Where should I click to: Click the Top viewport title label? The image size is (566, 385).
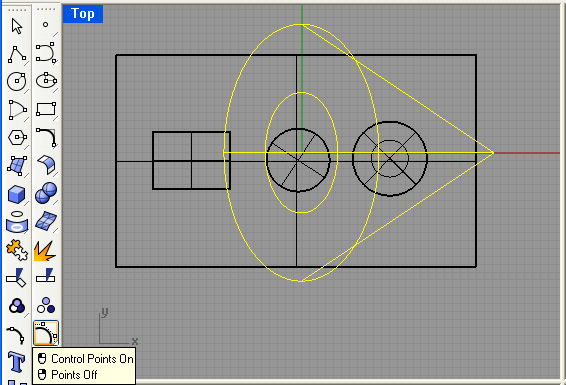tap(83, 14)
